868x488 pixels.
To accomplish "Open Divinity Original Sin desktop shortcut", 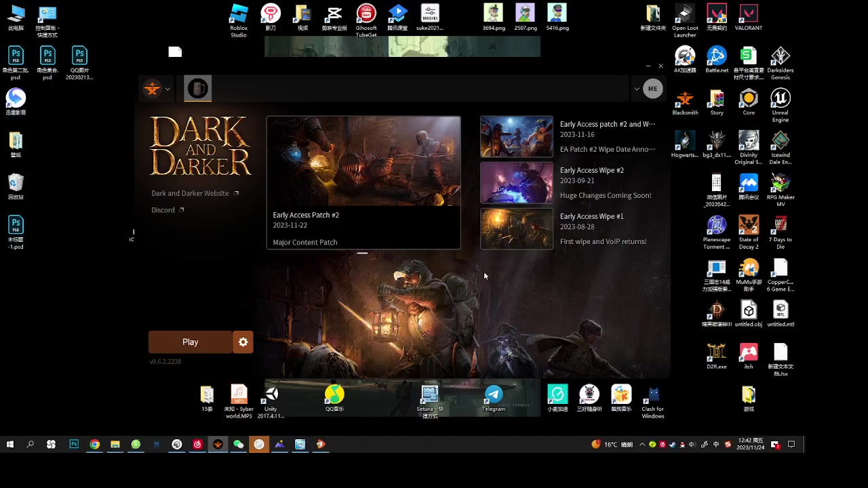I will [x=749, y=148].
